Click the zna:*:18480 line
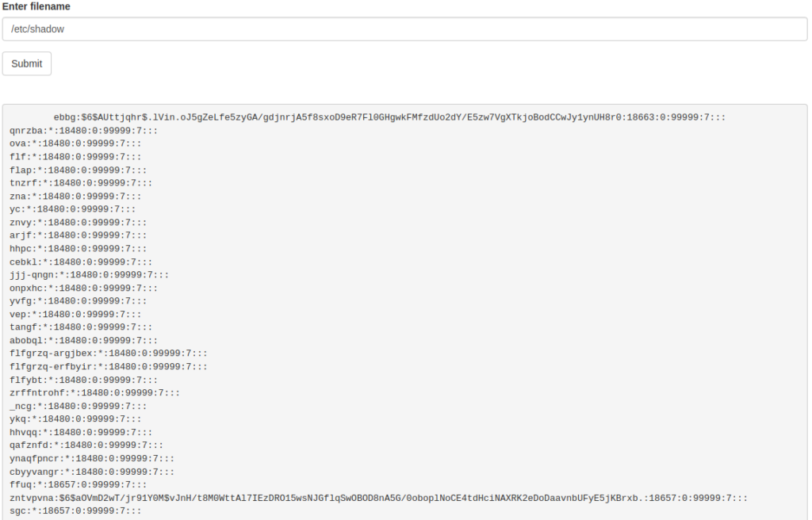The image size is (812, 520). tap(75, 197)
